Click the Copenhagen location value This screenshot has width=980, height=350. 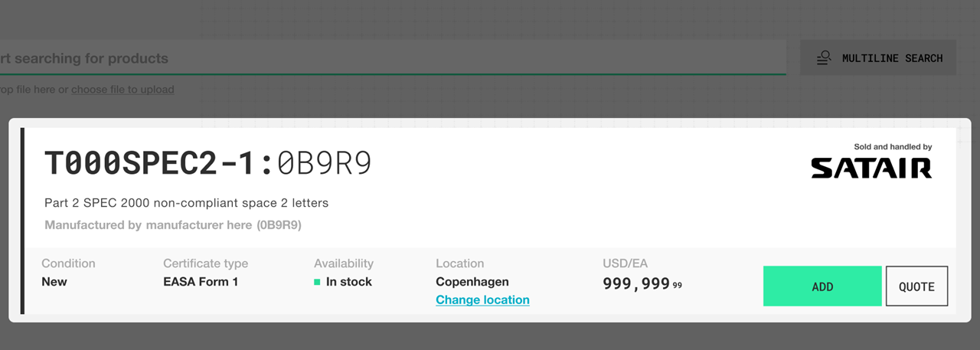click(x=472, y=282)
